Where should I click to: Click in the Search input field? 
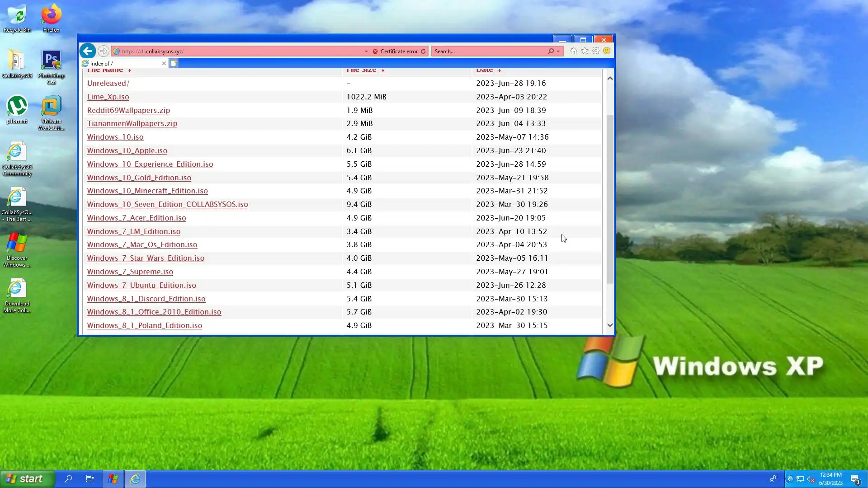[488, 52]
